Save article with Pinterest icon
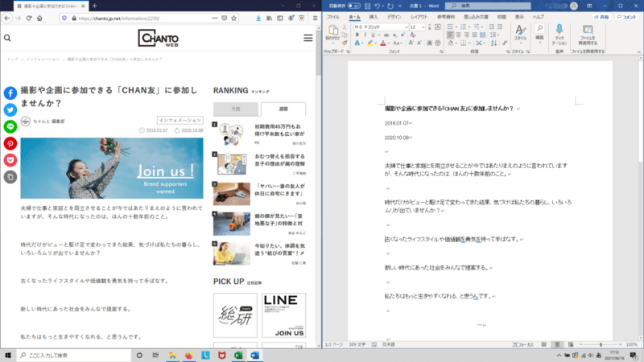This screenshot has width=644, height=362. 10,143
